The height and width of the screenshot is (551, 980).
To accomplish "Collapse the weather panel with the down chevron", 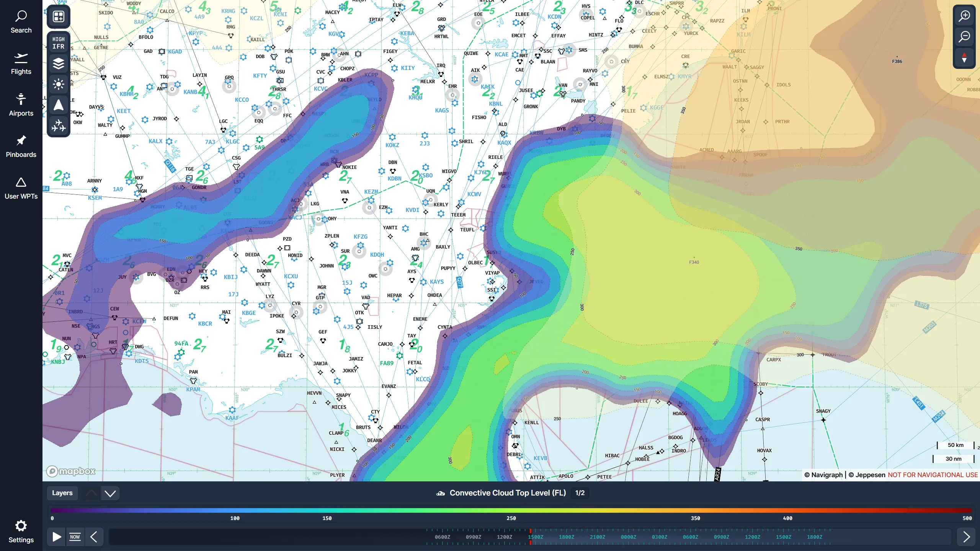I will click(110, 493).
